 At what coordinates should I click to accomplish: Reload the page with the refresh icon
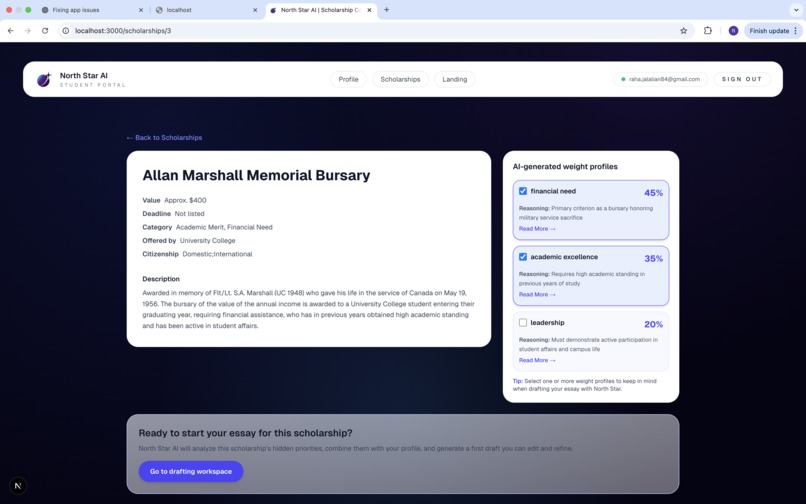click(45, 31)
